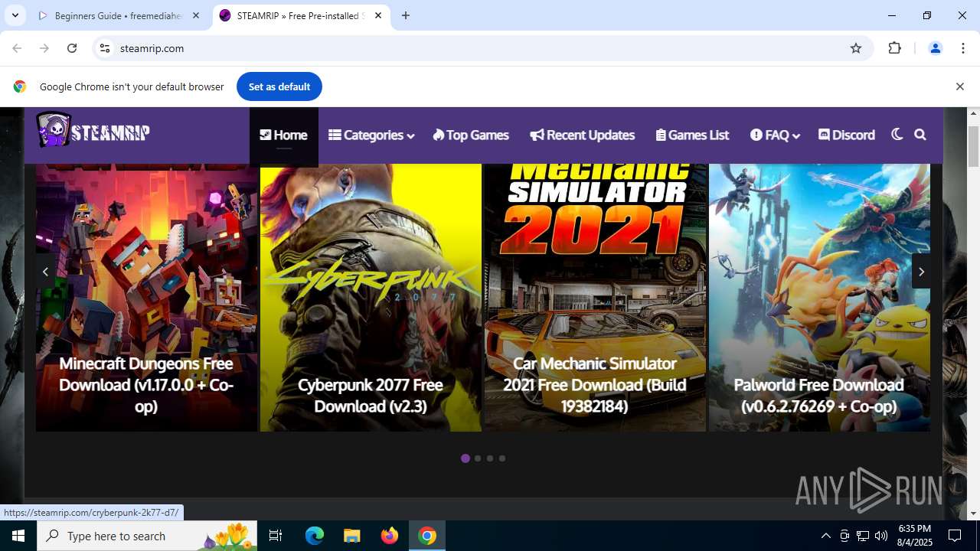The image size is (980, 551).
Task: Open Car Mechanic Simulator 2021 link
Action: click(595, 384)
